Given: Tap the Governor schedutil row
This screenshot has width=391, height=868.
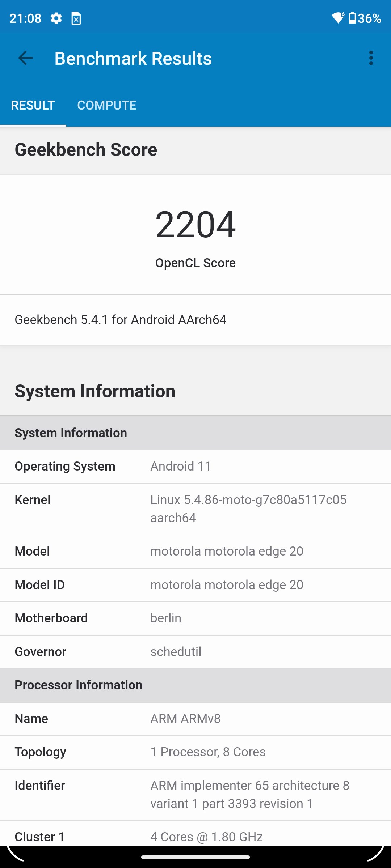Looking at the screenshot, I should click(x=195, y=652).
